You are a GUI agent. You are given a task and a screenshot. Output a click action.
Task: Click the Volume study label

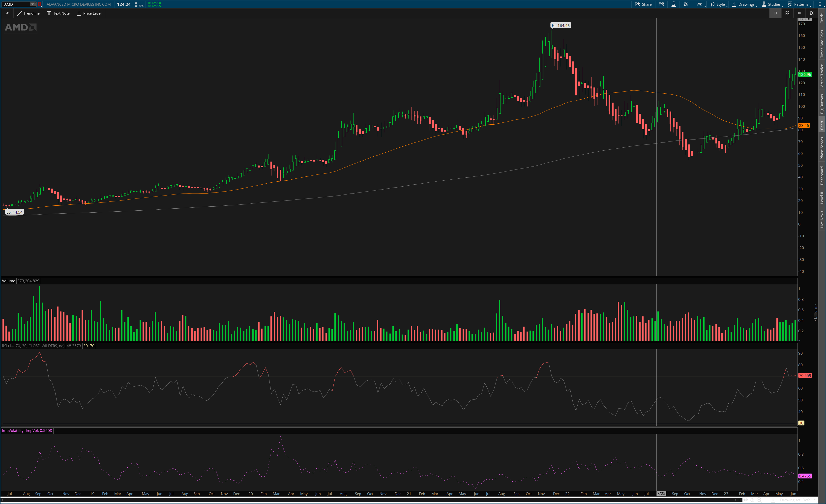[x=8, y=281]
